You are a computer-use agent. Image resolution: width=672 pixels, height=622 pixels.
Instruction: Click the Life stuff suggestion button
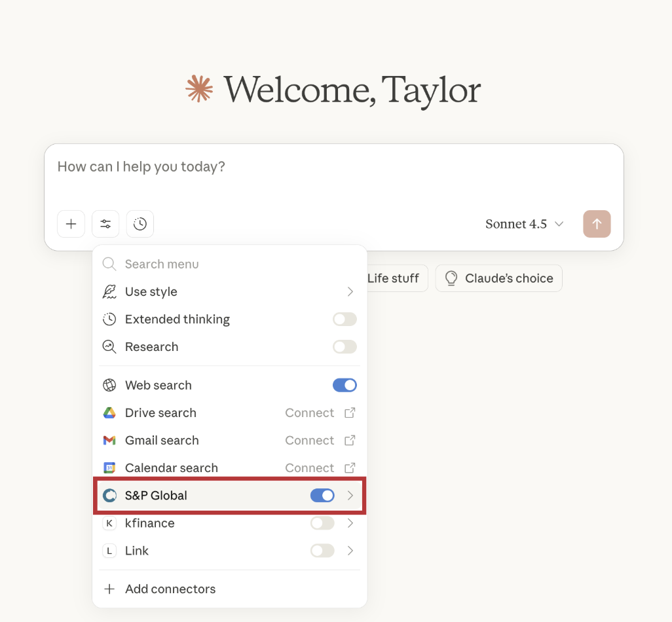[393, 278]
